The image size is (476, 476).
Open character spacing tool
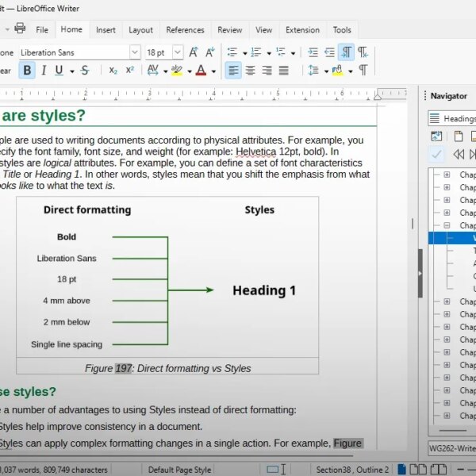(152, 71)
